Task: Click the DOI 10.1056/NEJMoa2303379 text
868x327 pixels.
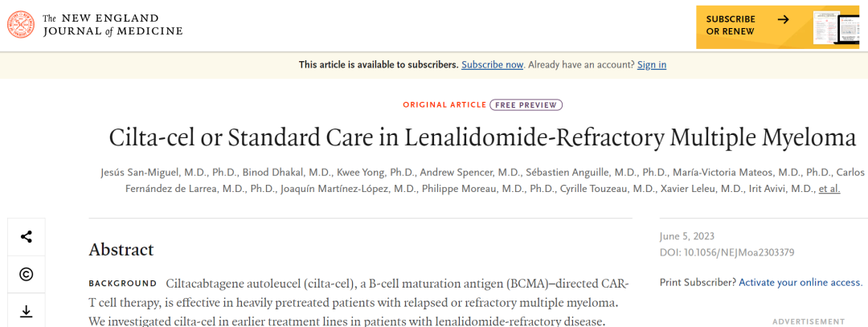Action: (x=727, y=253)
